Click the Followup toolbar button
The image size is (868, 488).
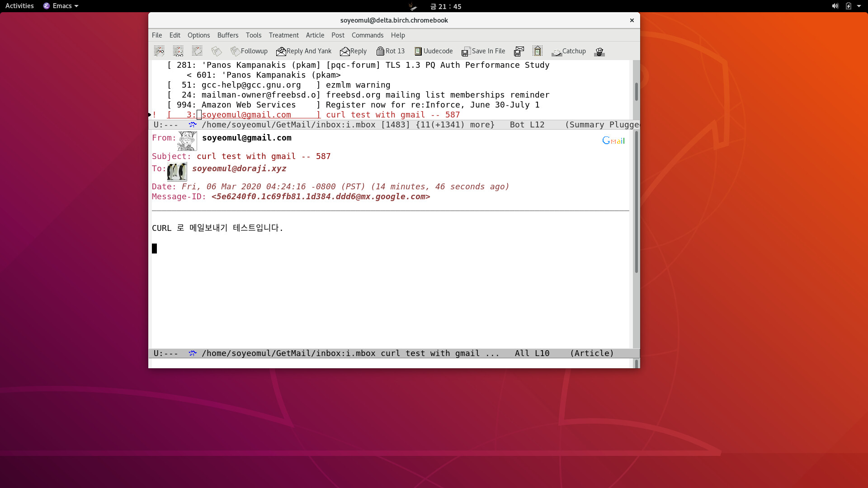click(249, 51)
